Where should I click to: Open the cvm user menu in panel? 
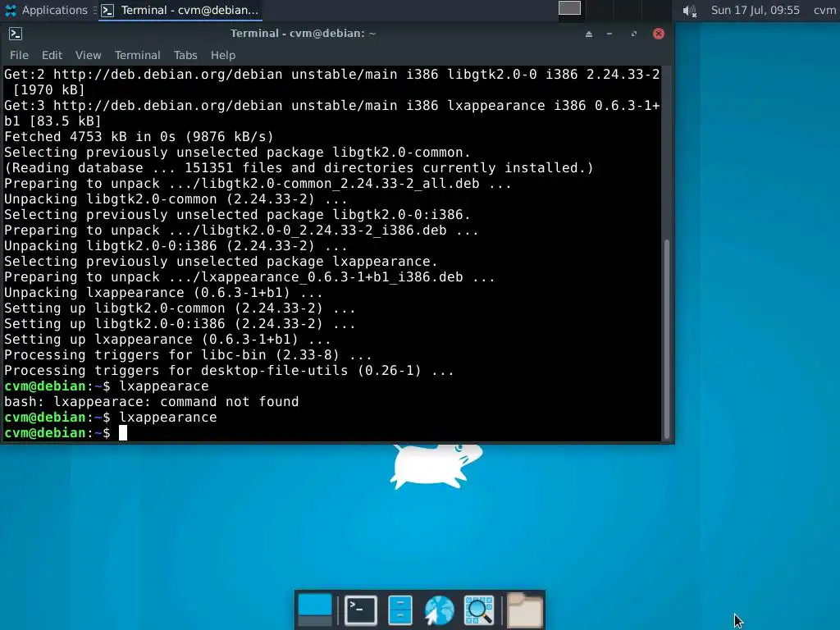point(824,10)
